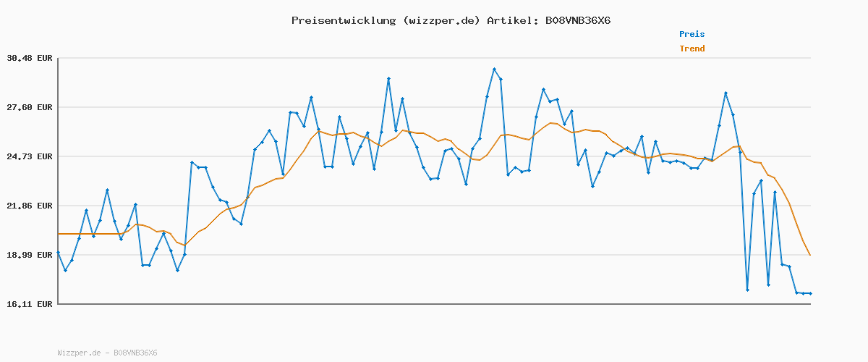
Task: Open the Wizzper.de footer watermark text
Action: 79,353
